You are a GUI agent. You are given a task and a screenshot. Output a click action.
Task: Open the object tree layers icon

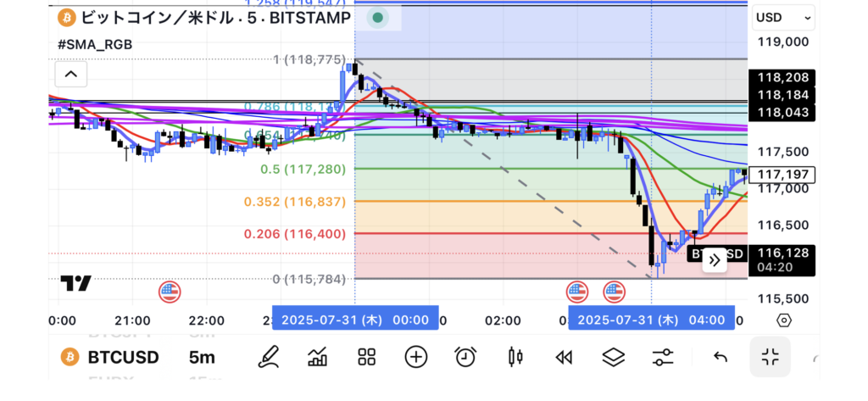[613, 357]
